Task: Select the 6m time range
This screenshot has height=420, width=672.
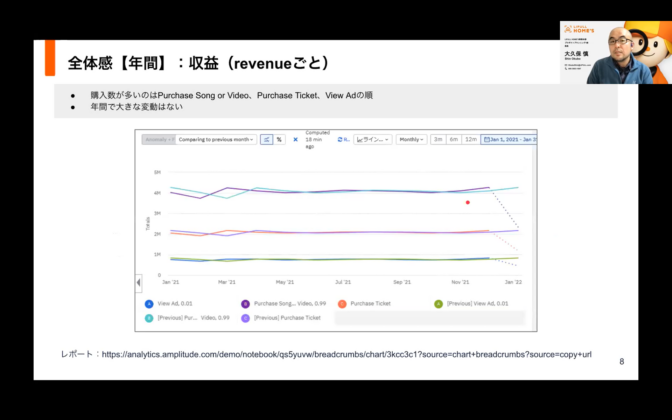Action: tap(454, 140)
